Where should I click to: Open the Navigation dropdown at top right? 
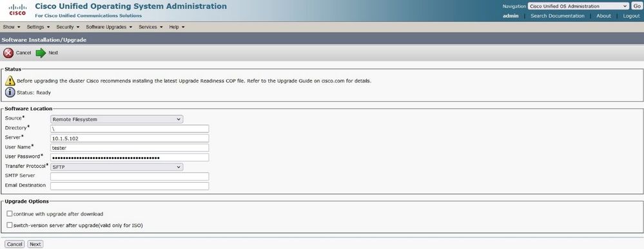pyautogui.click(x=578, y=6)
